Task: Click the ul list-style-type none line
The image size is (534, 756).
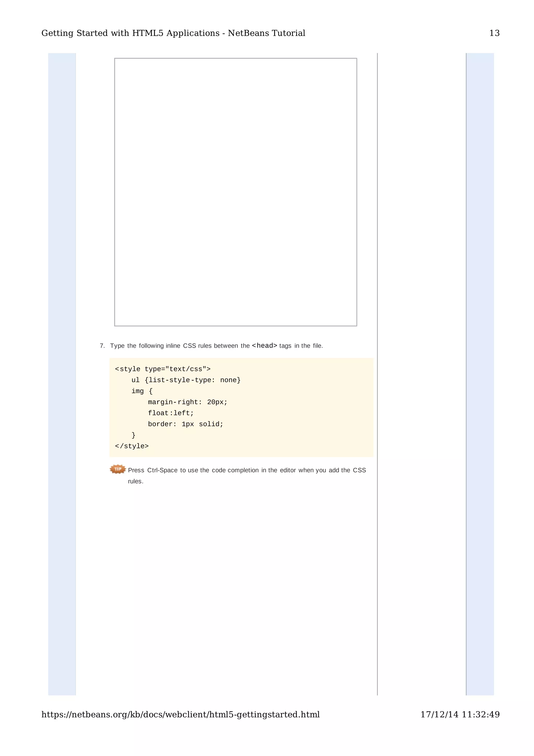Action: pyautogui.click(x=186, y=380)
